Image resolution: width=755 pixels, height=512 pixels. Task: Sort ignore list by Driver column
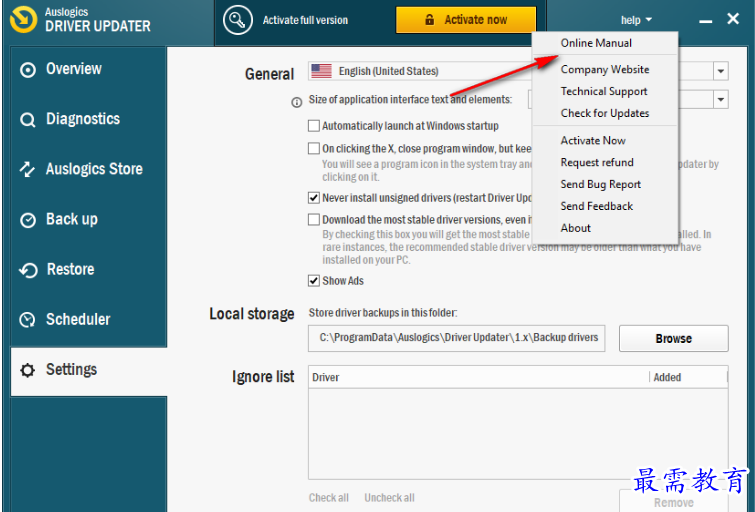pyautogui.click(x=479, y=378)
